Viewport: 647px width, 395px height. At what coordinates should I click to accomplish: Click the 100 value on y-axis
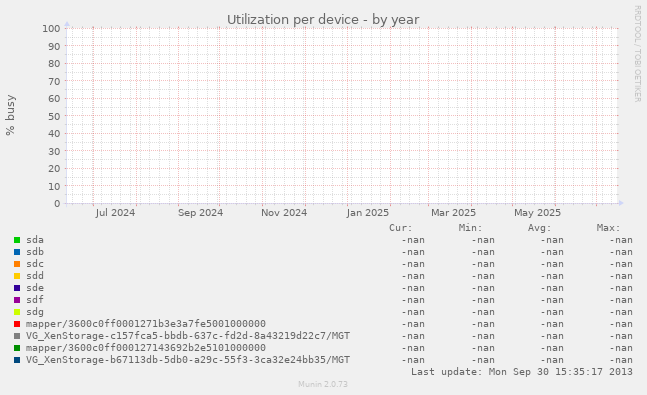click(x=51, y=28)
